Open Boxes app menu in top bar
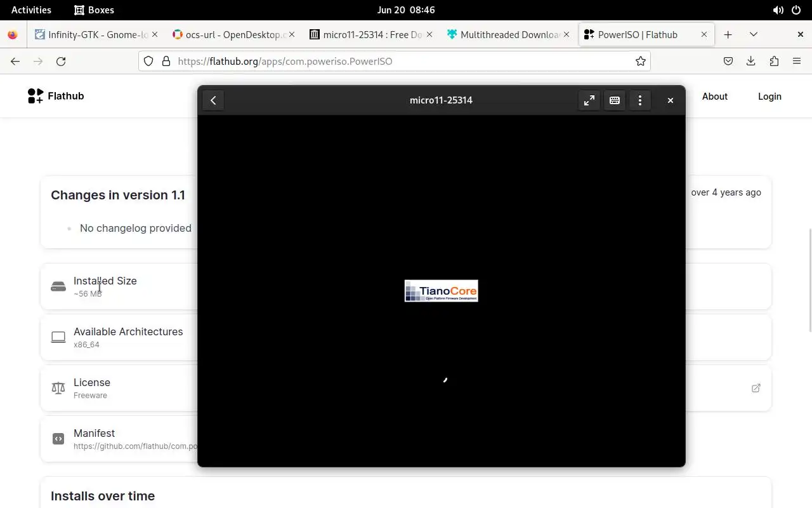Image resolution: width=812 pixels, height=508 pixels. coord(94,10)
